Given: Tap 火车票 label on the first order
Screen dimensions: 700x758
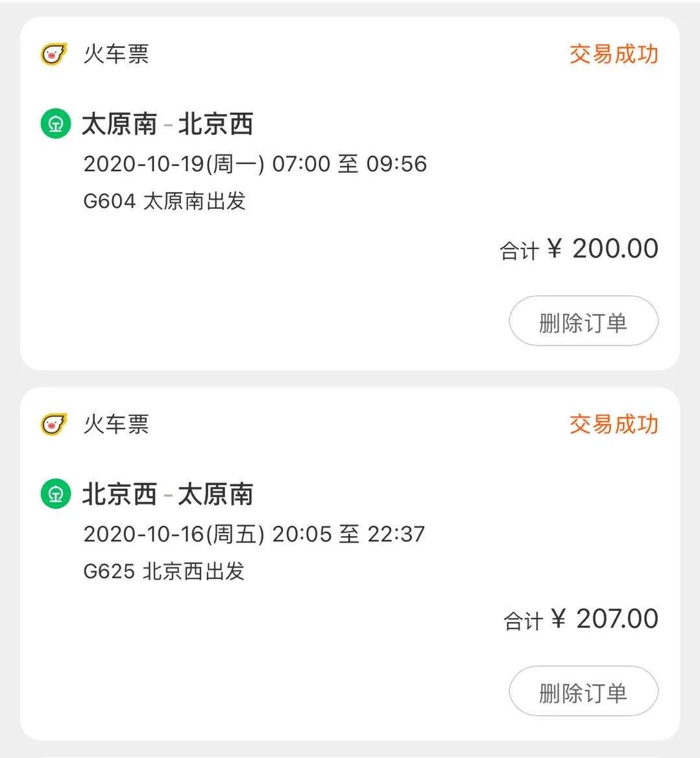Looking at the screenshot, I should point(116,54).
